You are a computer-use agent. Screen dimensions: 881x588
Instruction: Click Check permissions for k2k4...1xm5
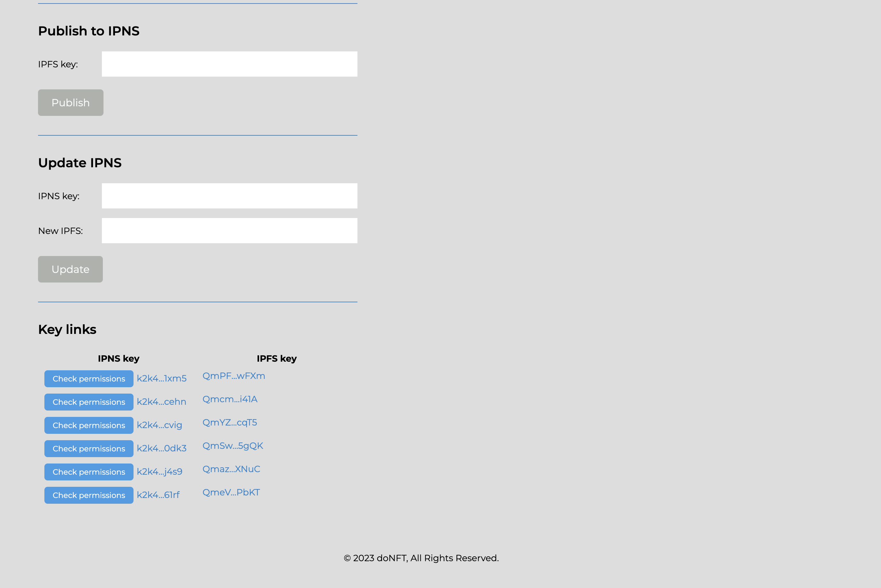pos(88,379)
